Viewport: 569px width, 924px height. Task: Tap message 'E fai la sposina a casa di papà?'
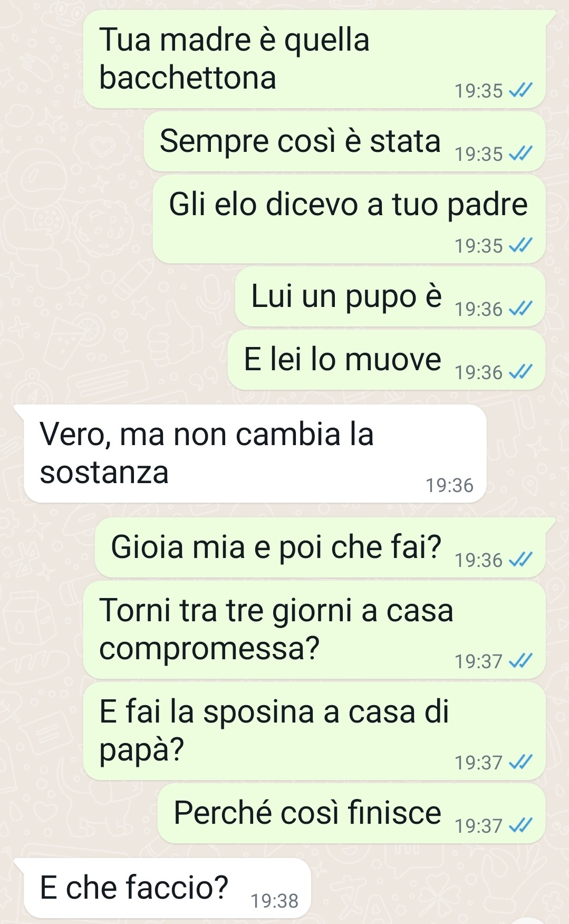click(x=314, y=731)
